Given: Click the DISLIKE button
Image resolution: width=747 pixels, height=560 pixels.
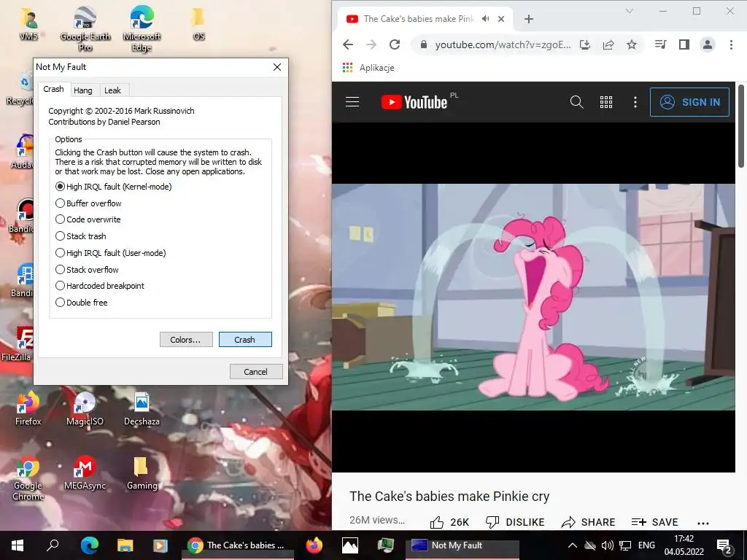Looking at the screenshot, I should 515,522.
